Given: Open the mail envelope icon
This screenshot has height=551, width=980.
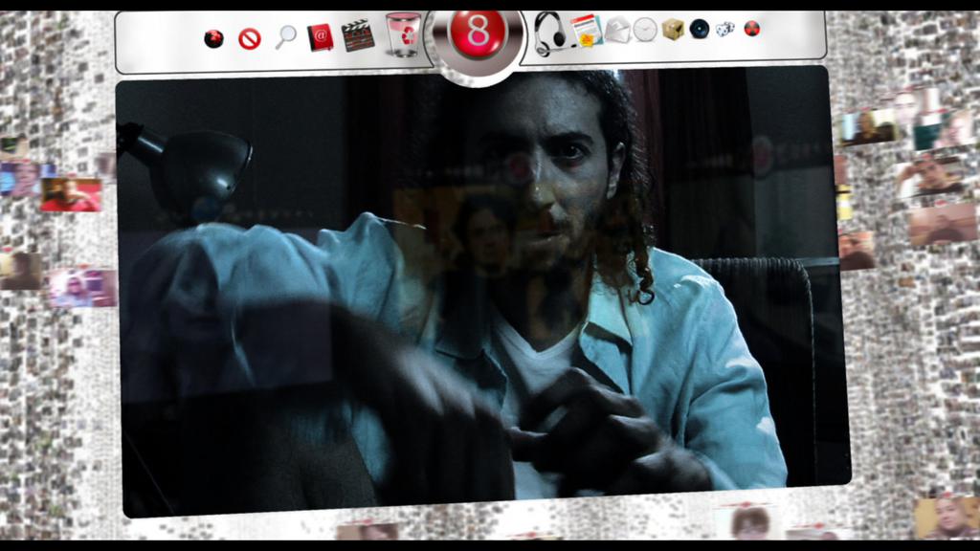Looking at the screenshot, I should [617, 31].
